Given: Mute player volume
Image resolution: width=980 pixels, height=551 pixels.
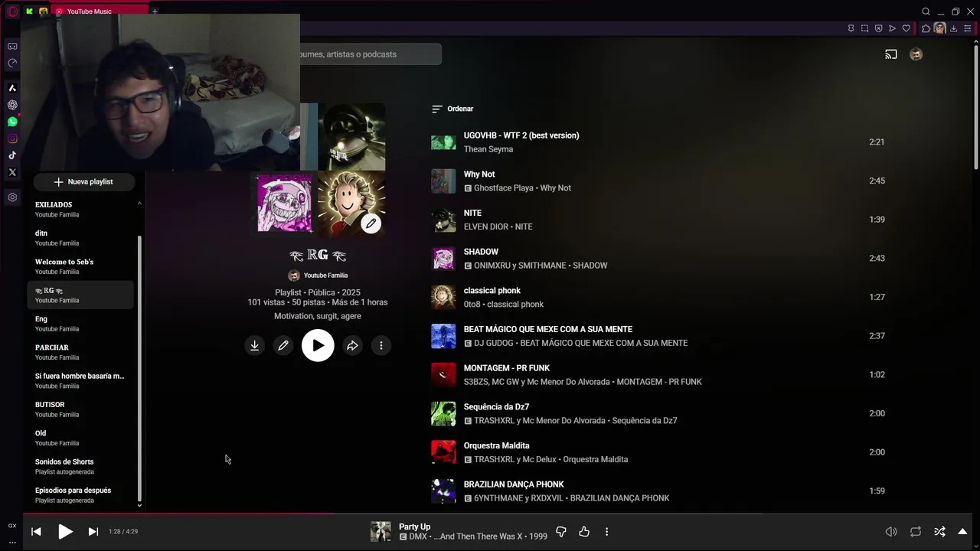Looking at the screenshot, I should 891,531.
